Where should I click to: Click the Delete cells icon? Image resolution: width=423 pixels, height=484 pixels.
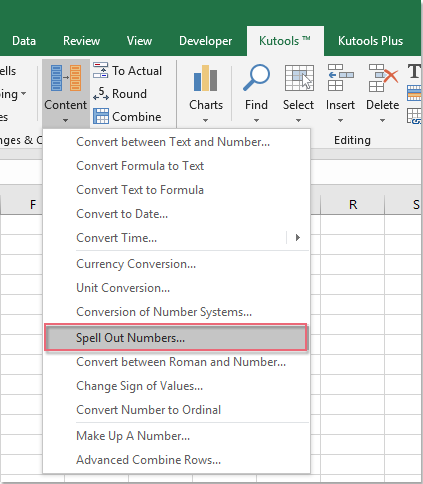click(383, 78)
